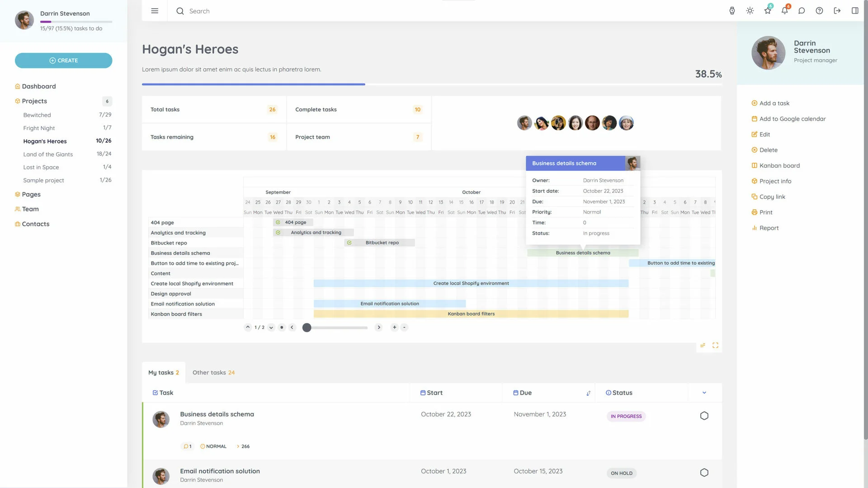868x488 pixels.
Task: Sort by Start column header
Action: pyautogui.click(x=432, y=393)
